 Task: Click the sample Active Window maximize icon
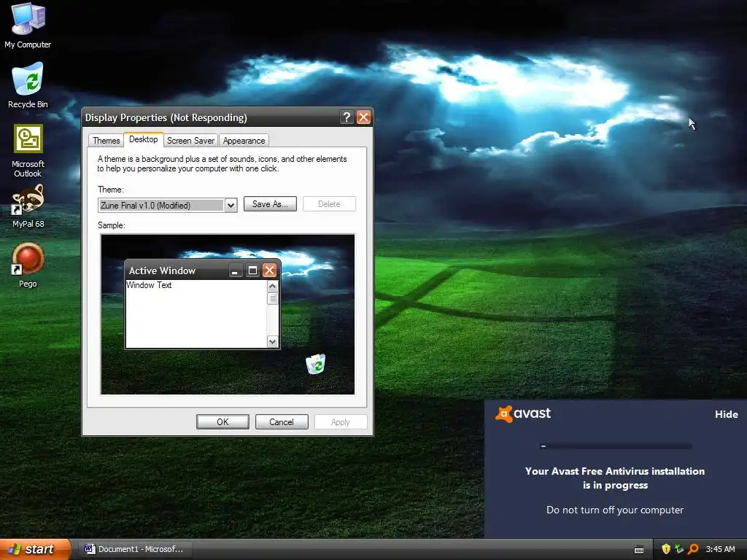[x=252, y=271]
